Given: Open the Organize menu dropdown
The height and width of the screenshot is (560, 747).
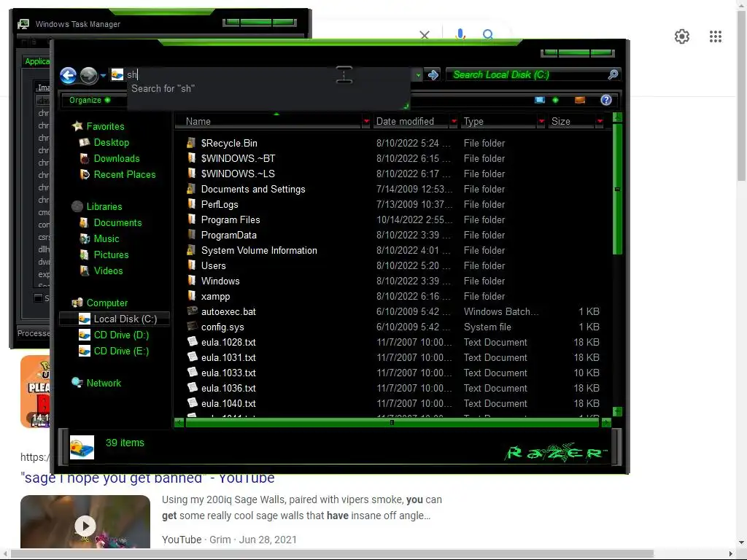Looking at the screenshot, I should pos(90,100).
